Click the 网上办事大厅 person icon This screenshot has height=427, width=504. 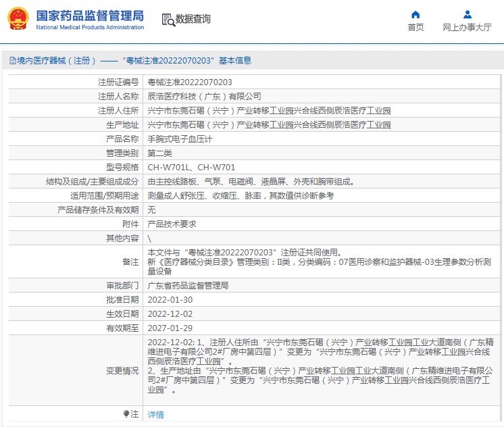coord(468,14)
